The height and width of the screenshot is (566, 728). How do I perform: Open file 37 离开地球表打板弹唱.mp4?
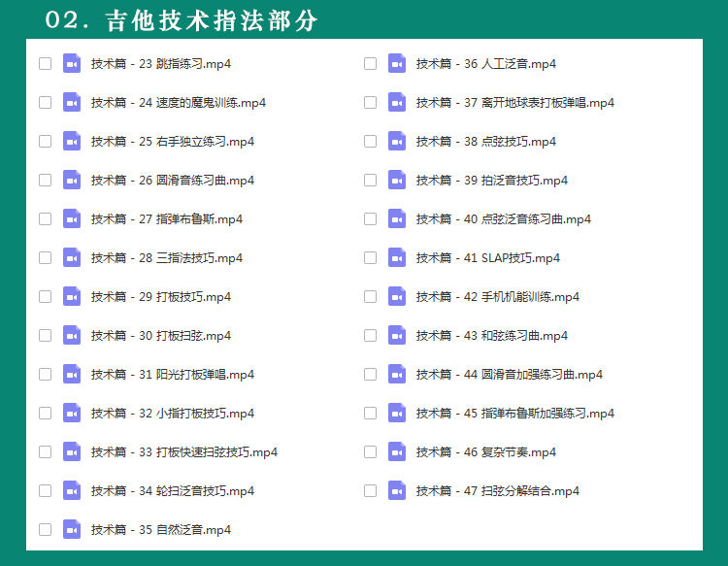(514, 103)
